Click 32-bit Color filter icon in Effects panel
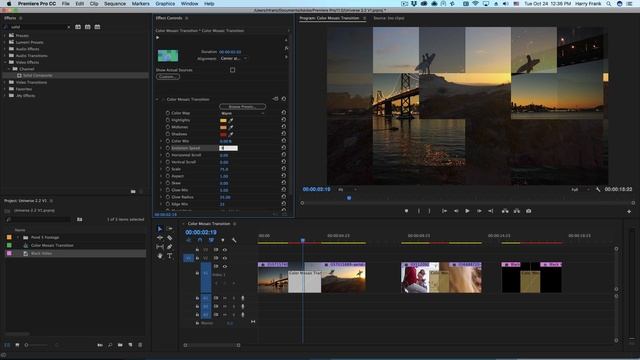Viewport: 640px width, 360px height. [x=88, y=27]
